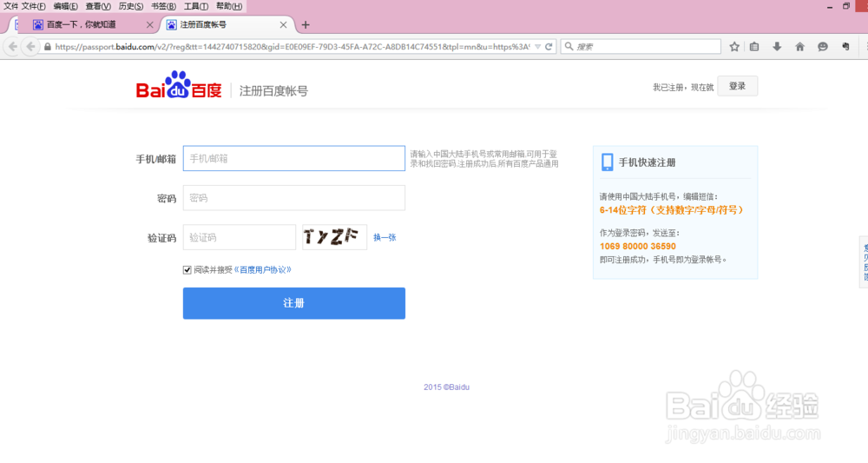Open the 书签(B) menu
868x463 pixels.
click(163, 6)
